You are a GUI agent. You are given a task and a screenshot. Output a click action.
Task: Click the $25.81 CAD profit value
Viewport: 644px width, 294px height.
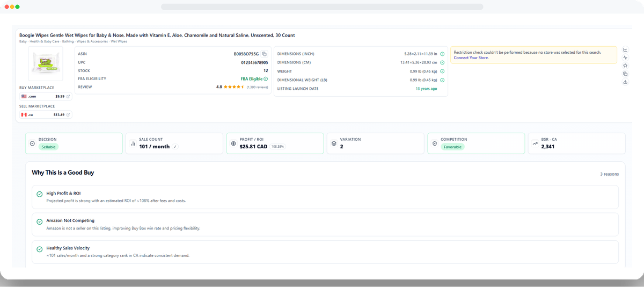(253, 146)
